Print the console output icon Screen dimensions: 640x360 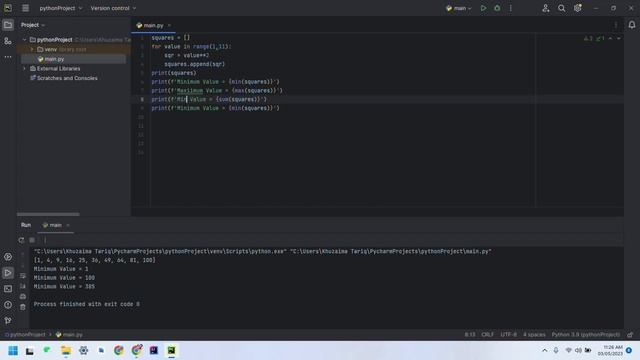point(23,296)
